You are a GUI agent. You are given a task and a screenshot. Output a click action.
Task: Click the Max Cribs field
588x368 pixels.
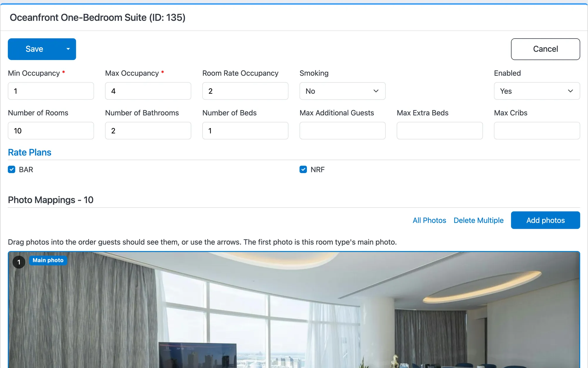click(x=537, y=131)
